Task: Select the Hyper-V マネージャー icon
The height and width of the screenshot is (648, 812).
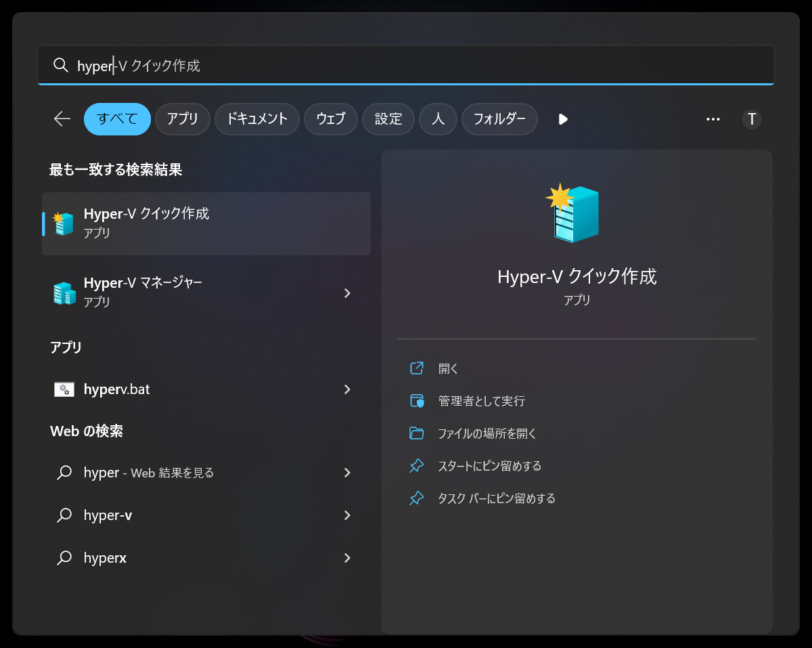Action: click(64, 291)
